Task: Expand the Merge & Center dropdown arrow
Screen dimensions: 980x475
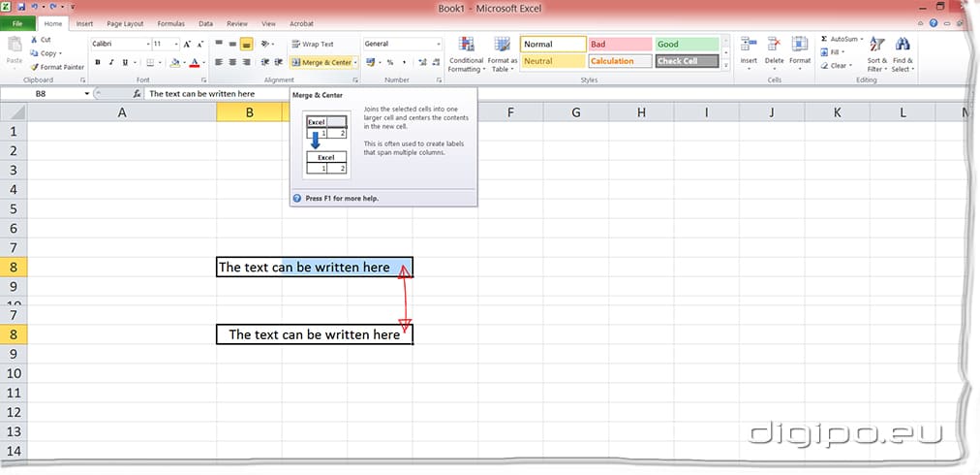Action: 355,62
